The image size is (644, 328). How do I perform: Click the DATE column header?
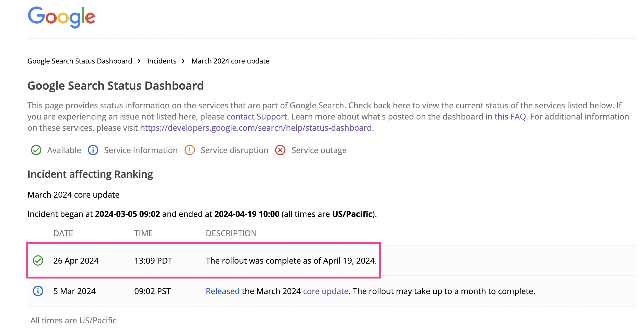pyautogui.click(x=63, y=233)
